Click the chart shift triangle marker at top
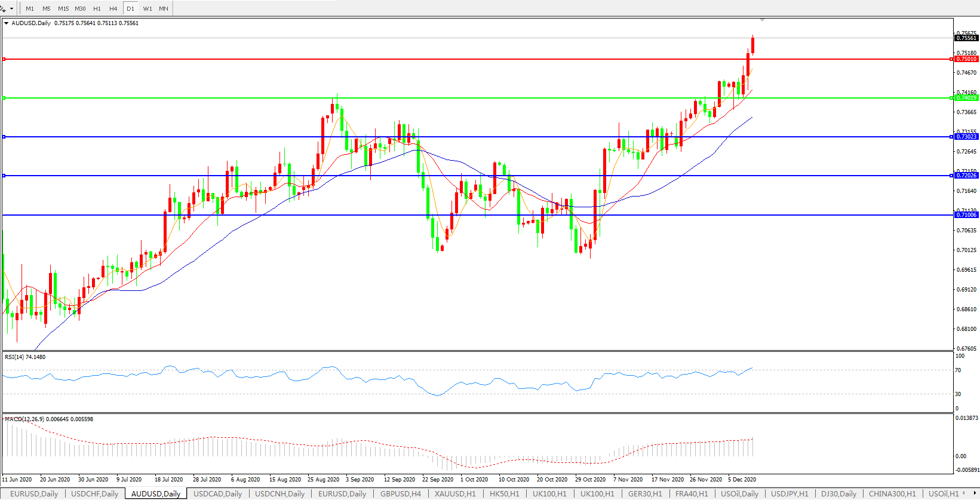 762,20
